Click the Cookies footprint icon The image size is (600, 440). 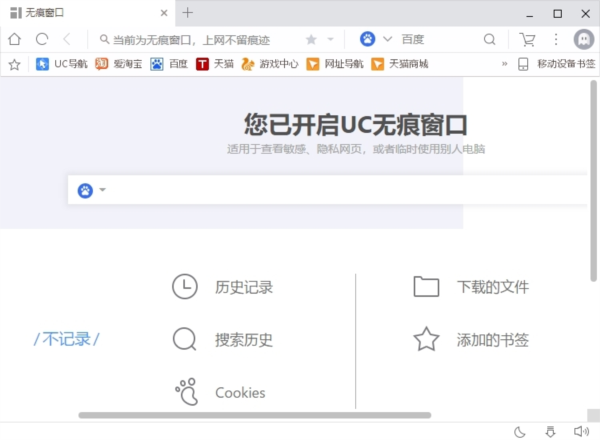(187, 392)
